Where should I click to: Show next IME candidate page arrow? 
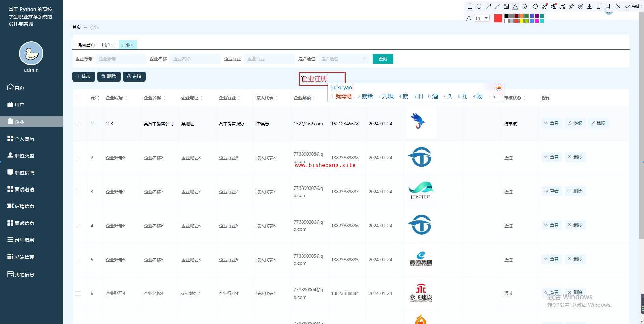click(494, 97)
